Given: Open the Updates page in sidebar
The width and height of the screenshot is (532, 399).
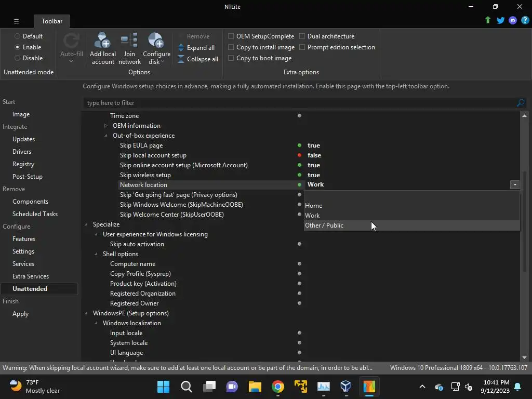Looking at the screenshot, I should click(x=23, y=139).
